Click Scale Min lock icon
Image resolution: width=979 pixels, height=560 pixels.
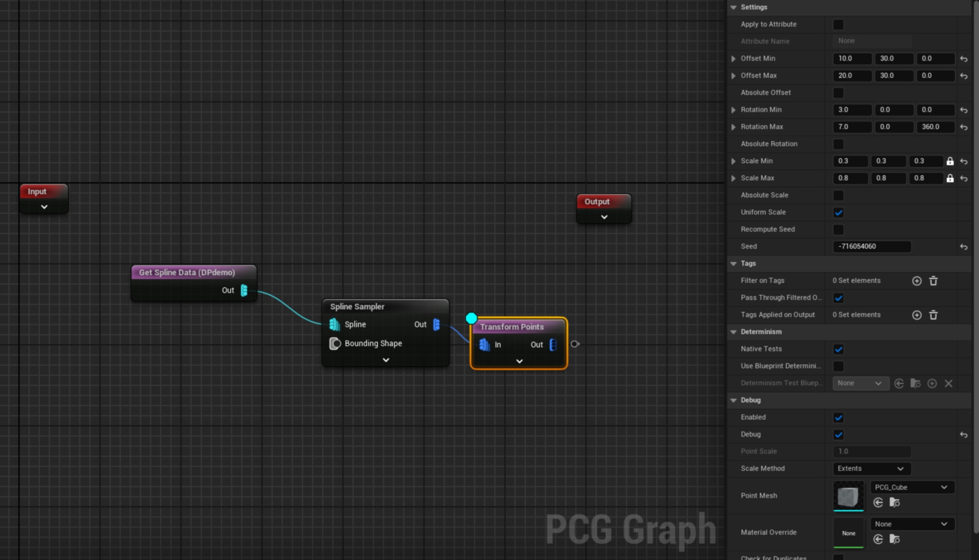pos(949,161)
